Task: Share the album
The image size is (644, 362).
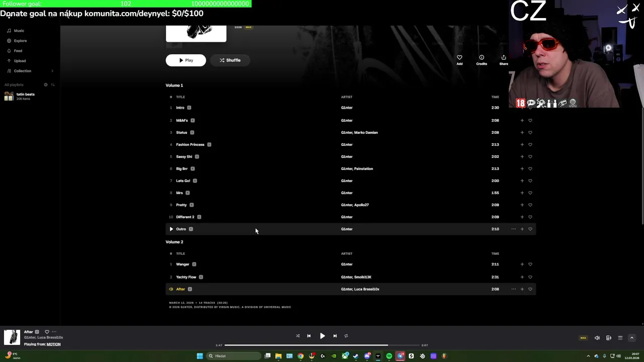Action: pyautogui.click(x=504, y=60)
